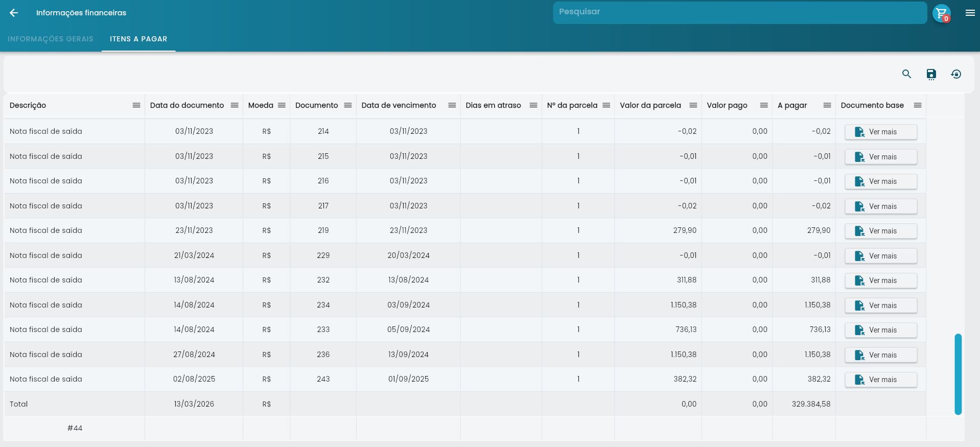Image resolution: width=980 pixels, height=447 pixels.
Task: Click due date 20/03/2024 cell
Action: coord(408,255)
